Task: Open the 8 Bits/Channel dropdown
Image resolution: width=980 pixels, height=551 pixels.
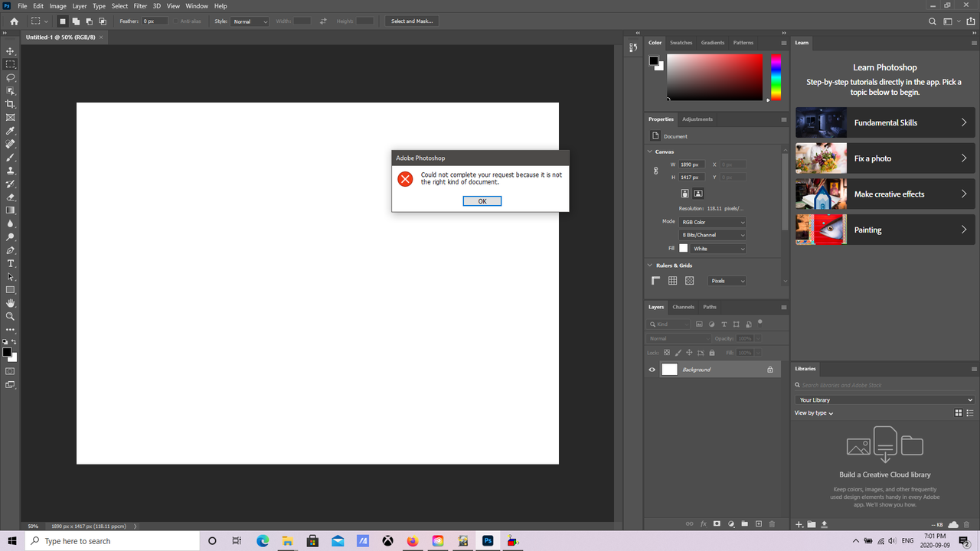Action: 712,235
